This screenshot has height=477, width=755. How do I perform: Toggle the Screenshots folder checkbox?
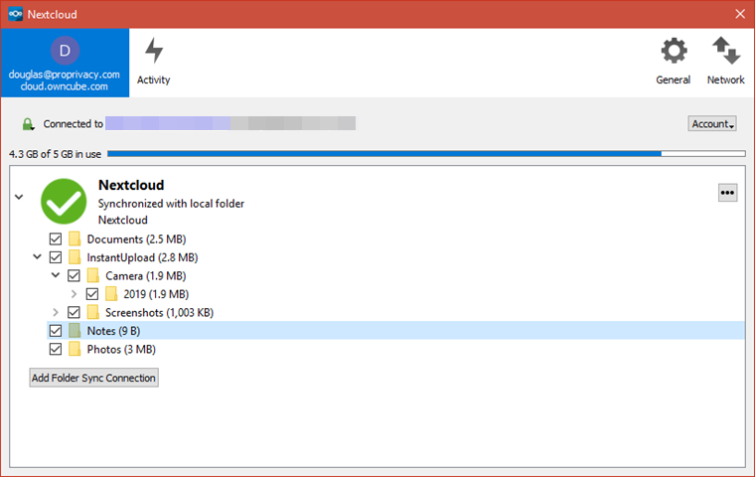(74, 312)
